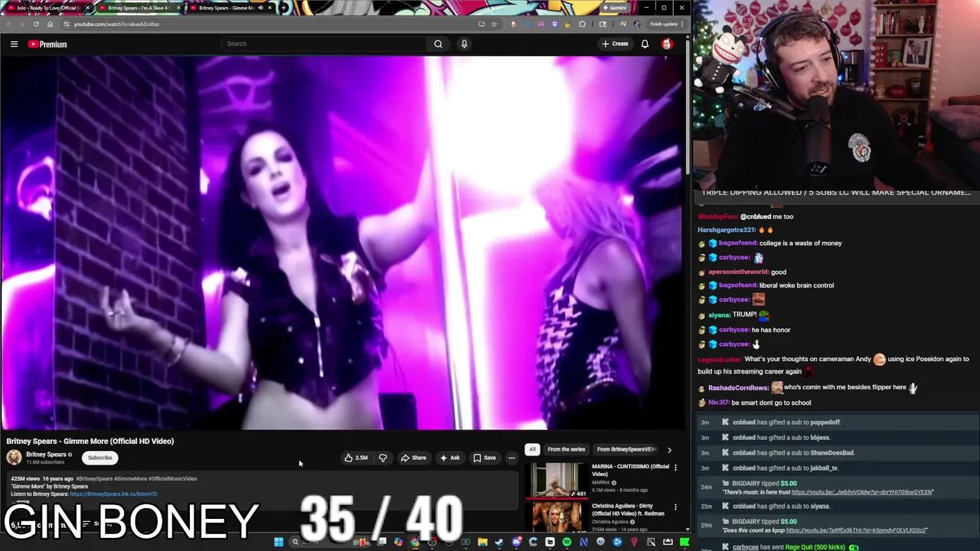Share the Gimme More video
Image resolution: width=980 pixels, height=551 pixels.
pyautogui.click(x=413, y=458)
